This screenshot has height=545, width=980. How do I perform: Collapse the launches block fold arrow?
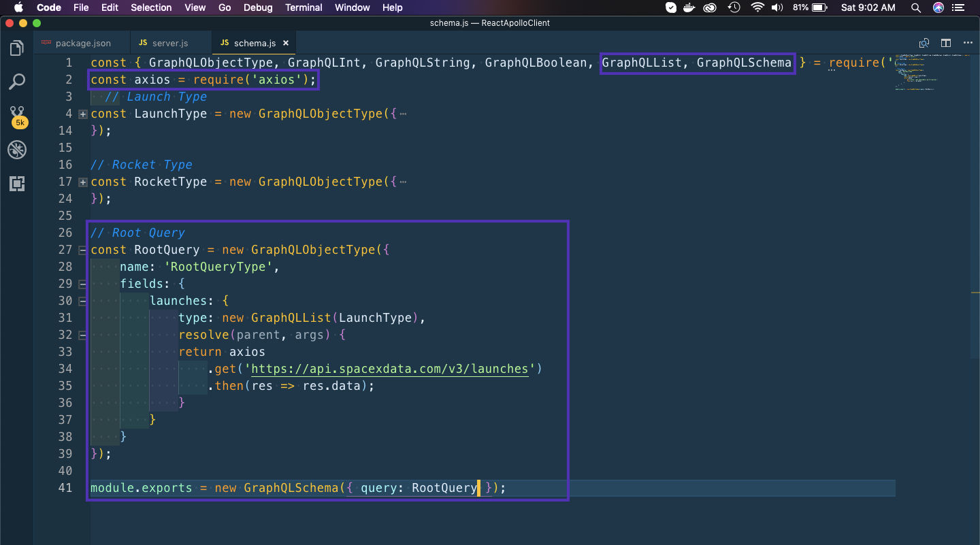pos(83,301)
